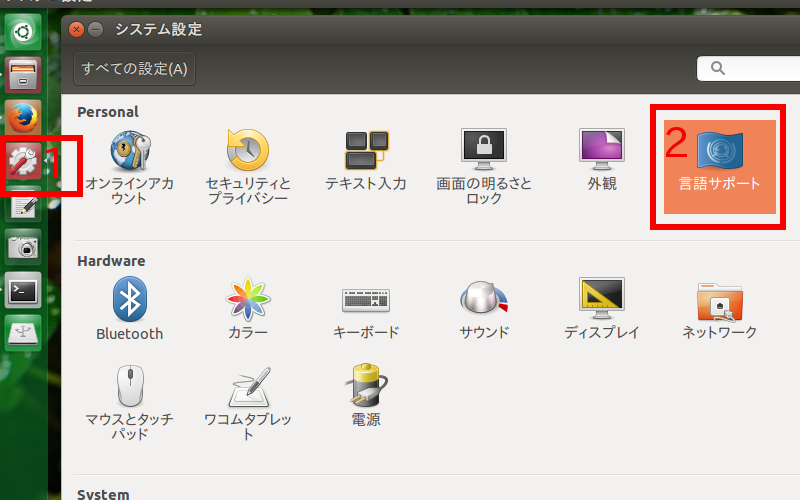Open Text Entry (テキスト入力) settings

pyautogui.click(x=365, y=163)
